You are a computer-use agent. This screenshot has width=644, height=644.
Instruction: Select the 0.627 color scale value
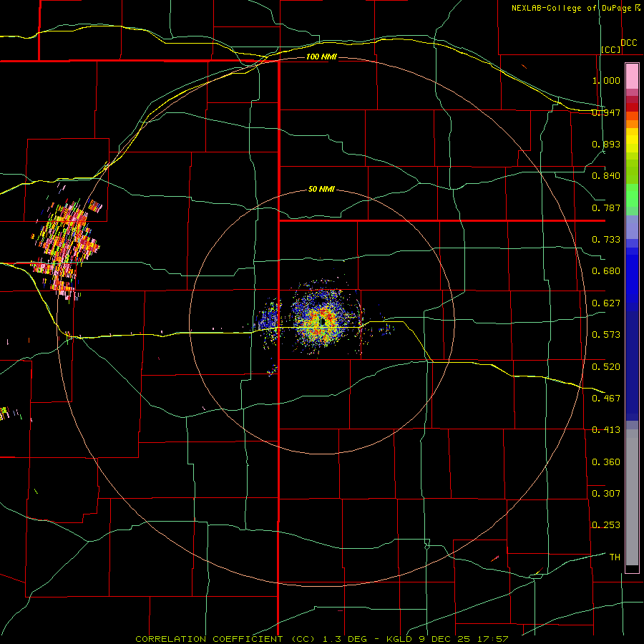606,303
